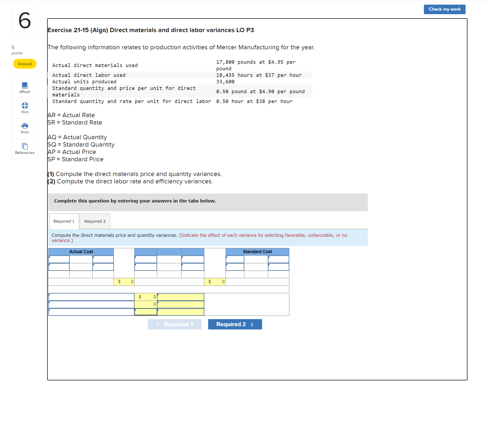Open first Standard Cost left dropdown cell
489x448 pixels.
click(235, 259)
